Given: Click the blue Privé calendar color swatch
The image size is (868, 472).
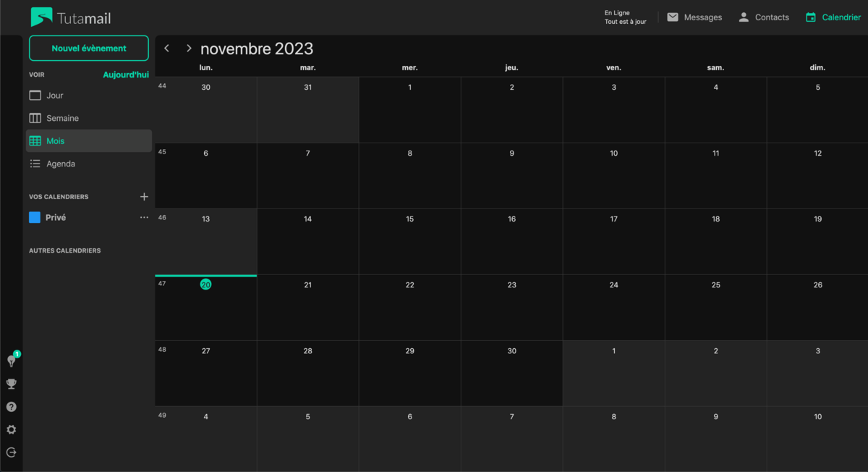Looking at the screenshot, I should point(33,217).
